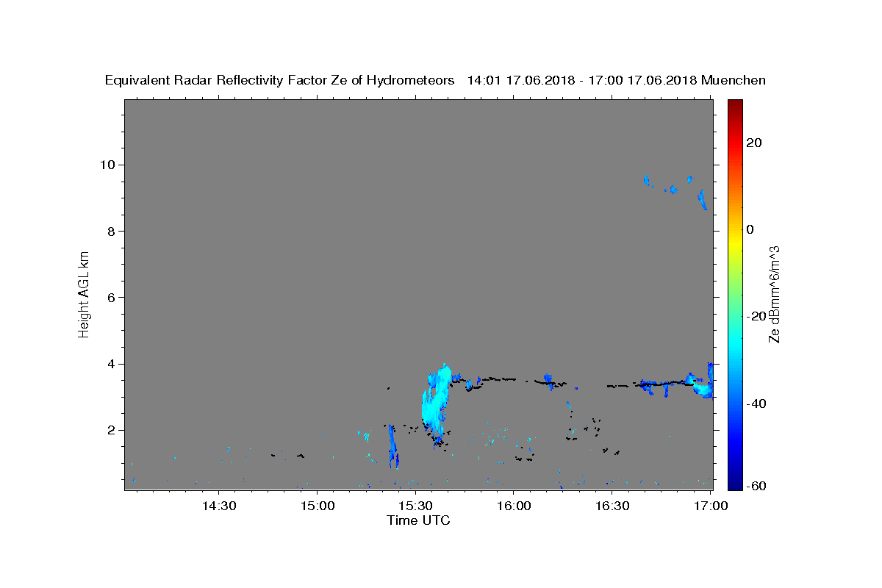Click the '15:30' time tick label
Viewport: 882px width, 588px height.
(x=415, y=506)
